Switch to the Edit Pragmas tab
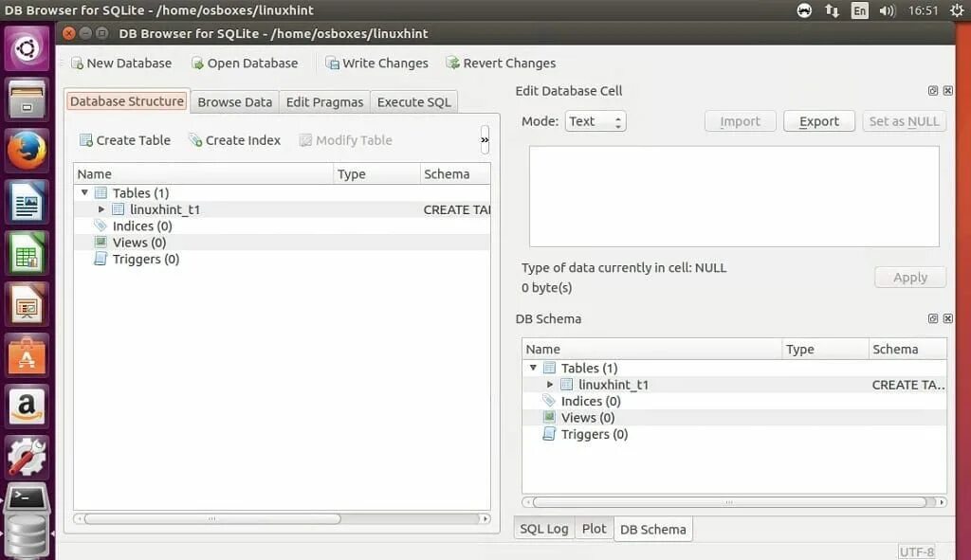Image resolution: width=971 pixels, height=560 pixels. 324,102
